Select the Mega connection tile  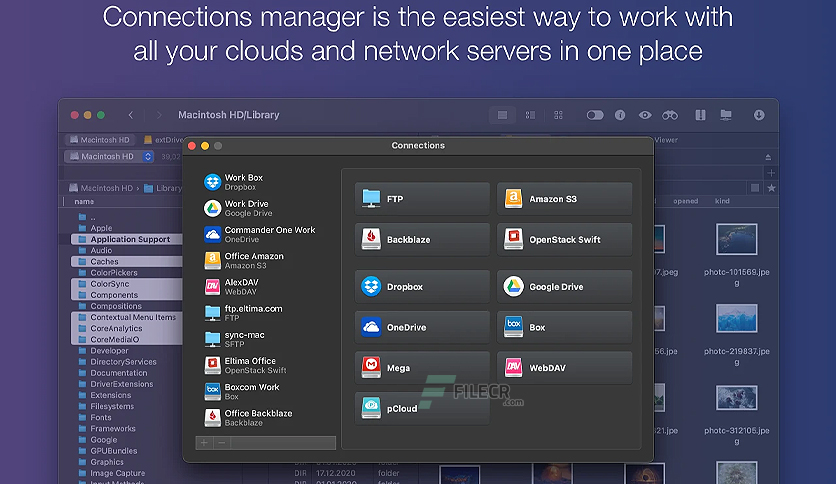coord(422,367)
